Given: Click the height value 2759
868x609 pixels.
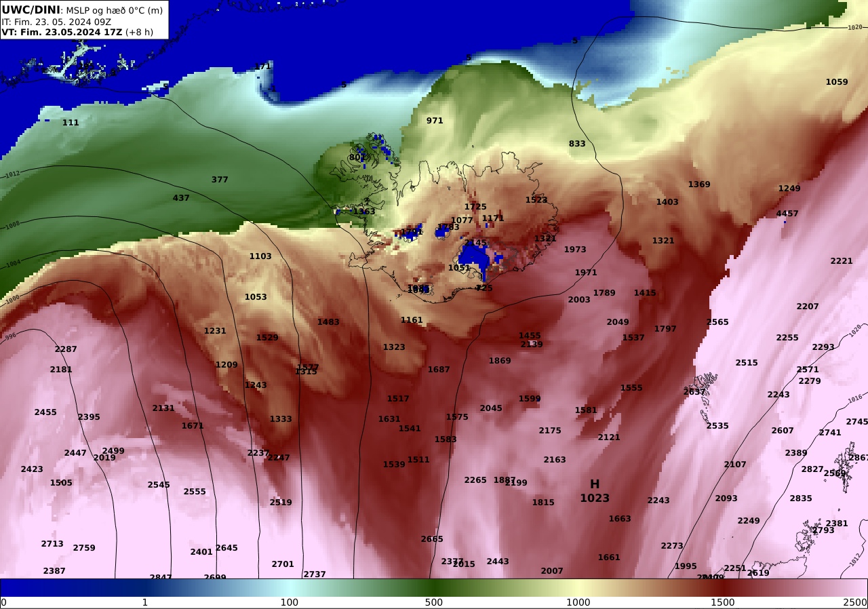Looking at the screenshot, I should click(84, 548).
